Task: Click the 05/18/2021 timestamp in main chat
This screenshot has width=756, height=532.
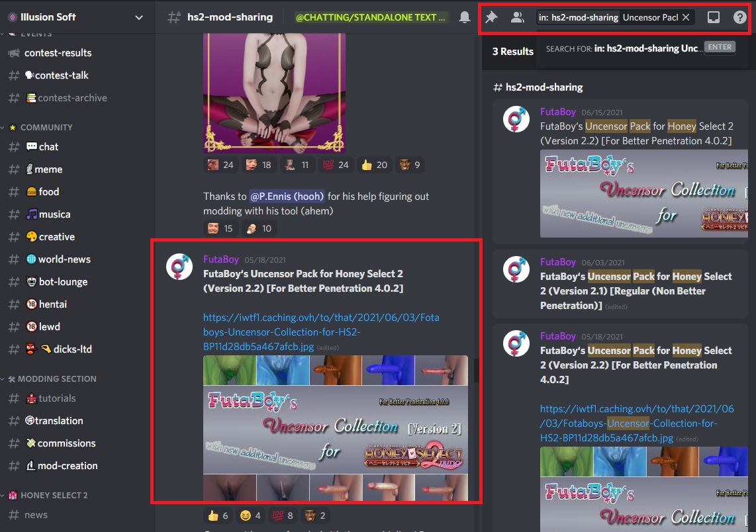Action: click(x=265, y=260)
